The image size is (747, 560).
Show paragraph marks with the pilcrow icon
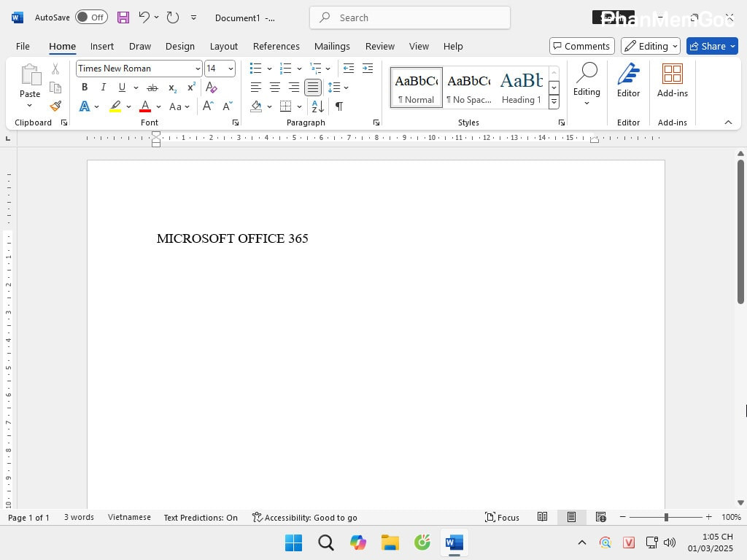[x=338, y=106]
